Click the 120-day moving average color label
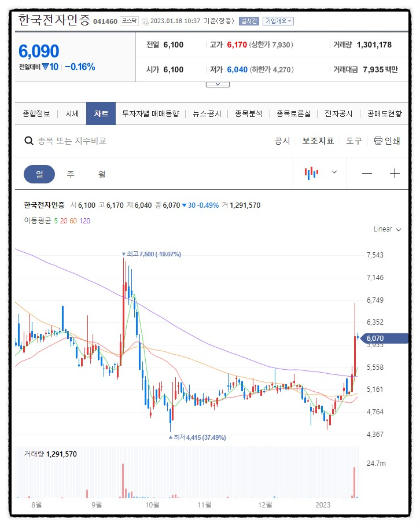The height and width of the screenshot is (526, 420). (x=85, y=220)
